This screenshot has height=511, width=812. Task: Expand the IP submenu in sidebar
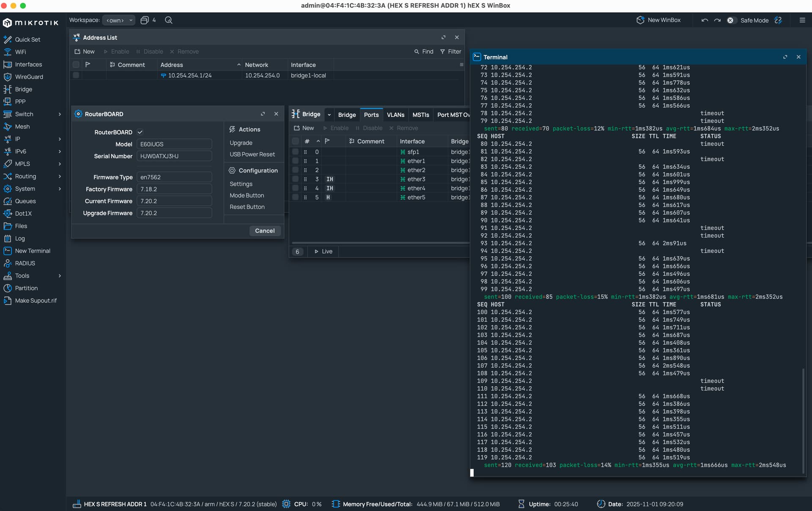(60, 139)
